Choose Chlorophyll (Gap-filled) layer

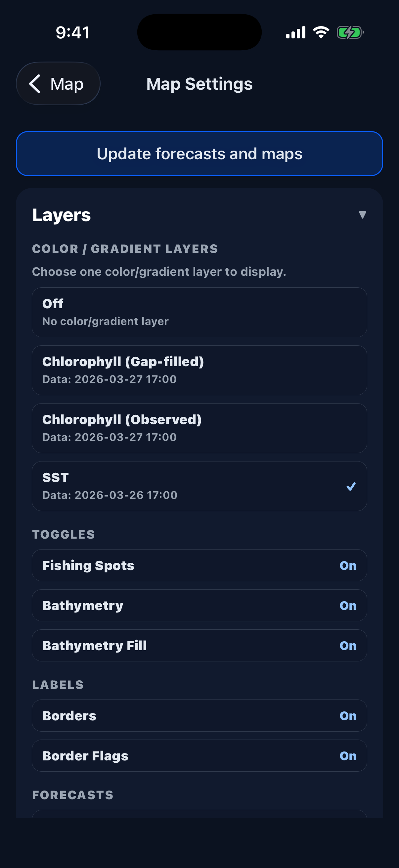(199, 370)
